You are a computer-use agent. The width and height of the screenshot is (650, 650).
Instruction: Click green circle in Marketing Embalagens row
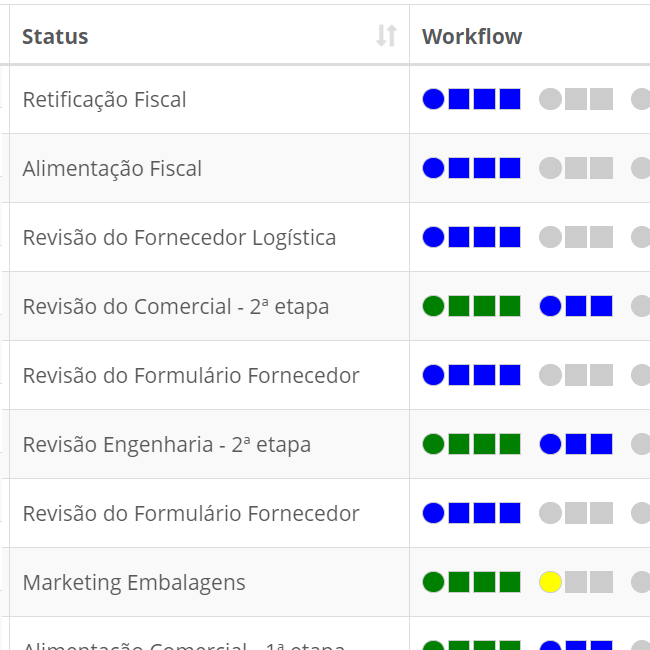click(433, 582)
